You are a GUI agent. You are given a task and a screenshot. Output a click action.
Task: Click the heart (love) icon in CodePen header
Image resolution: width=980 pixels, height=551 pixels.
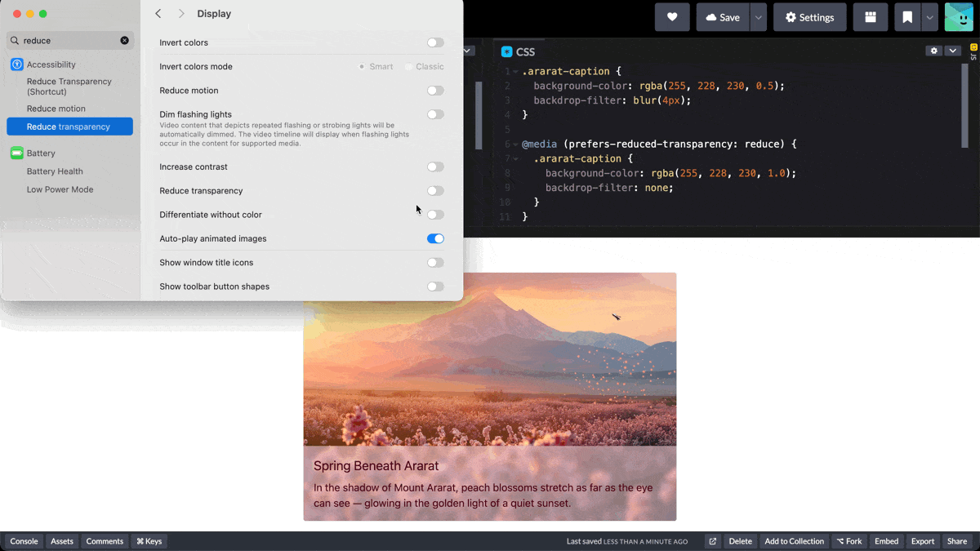click(x=672, y=17)
